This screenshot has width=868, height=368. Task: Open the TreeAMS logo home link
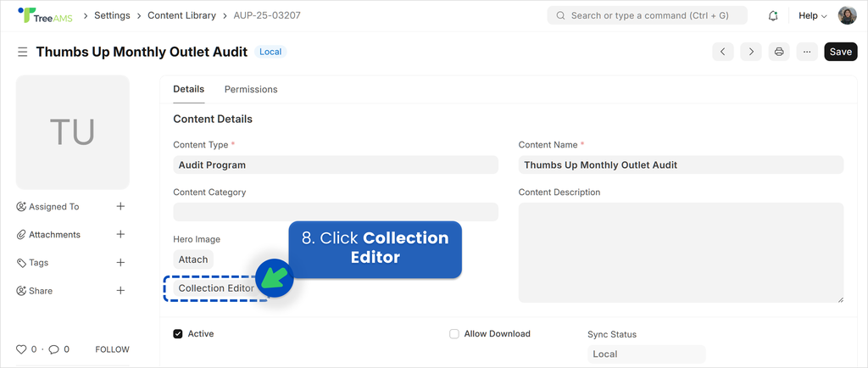click(x=46, y=15)
